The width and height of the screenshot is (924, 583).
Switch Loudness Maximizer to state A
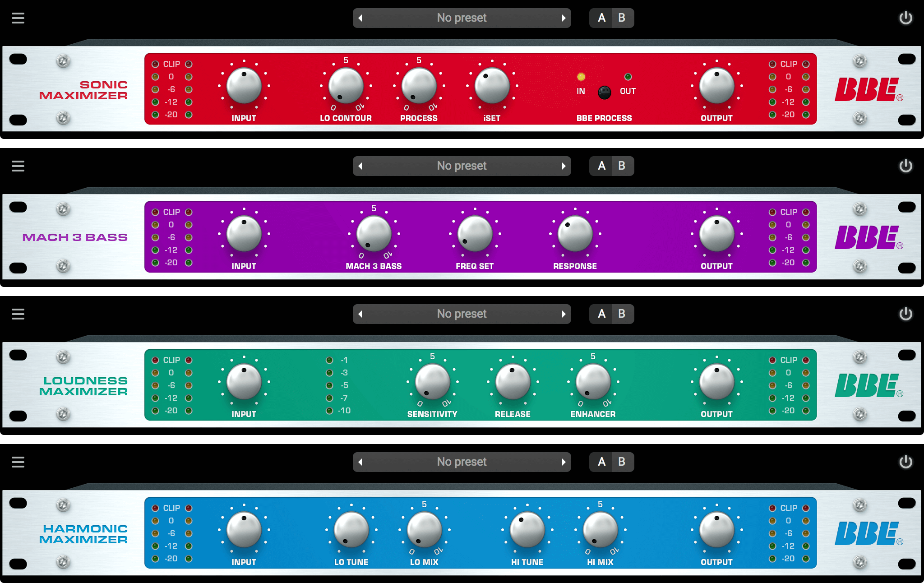[601, 314]
